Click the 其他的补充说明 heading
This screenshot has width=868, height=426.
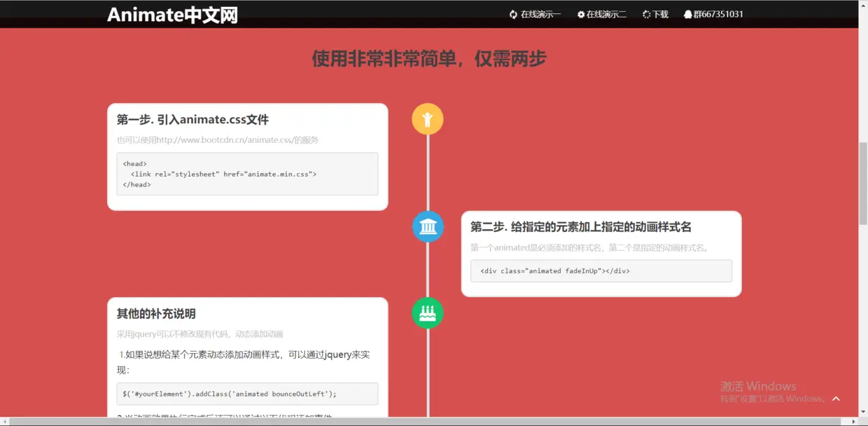point(156,313)
